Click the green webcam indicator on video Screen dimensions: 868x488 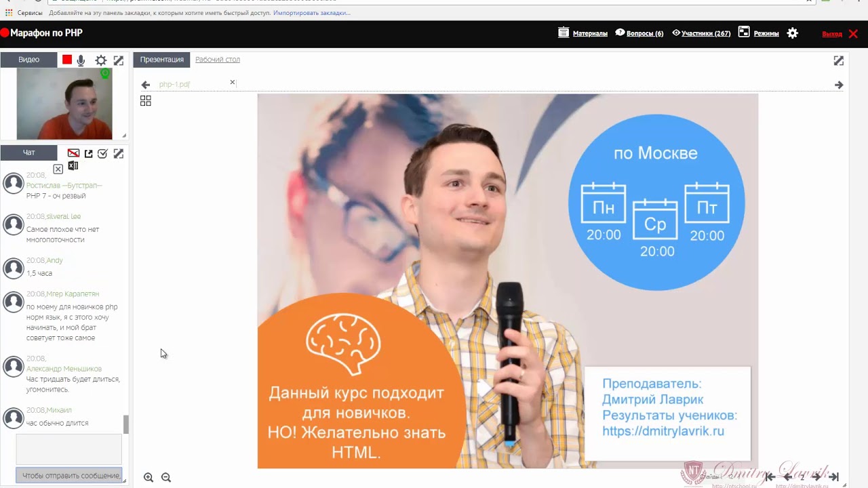click(105, 73)
